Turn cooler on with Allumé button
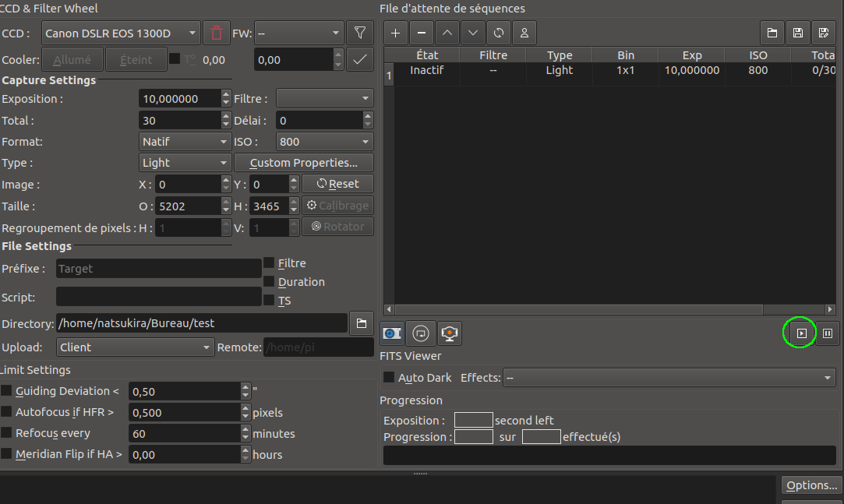 point(72,60)
